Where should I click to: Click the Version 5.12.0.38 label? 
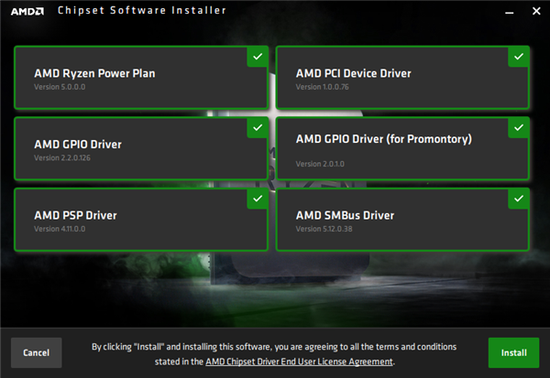click(x=324, y=229)
